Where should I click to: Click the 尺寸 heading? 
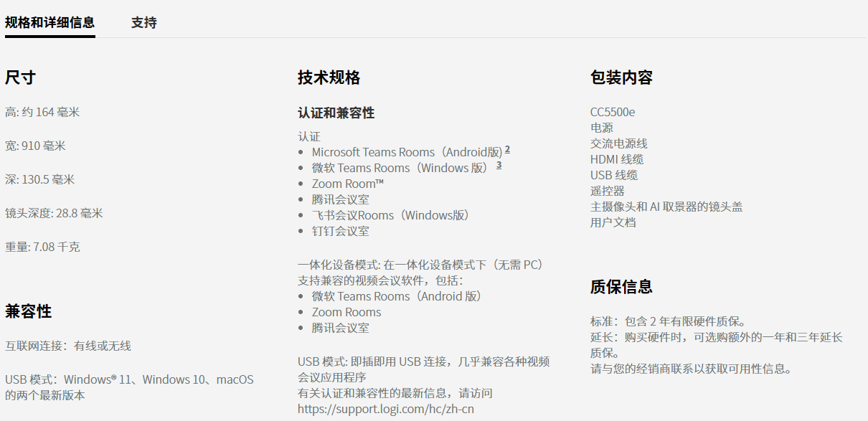(20, 77)
